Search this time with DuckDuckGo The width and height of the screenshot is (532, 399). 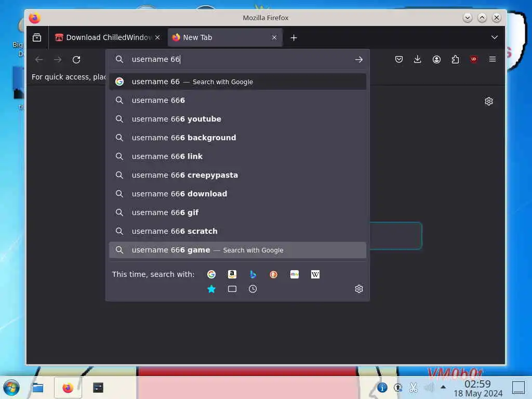pyautogui.click(x=273, y=274)
